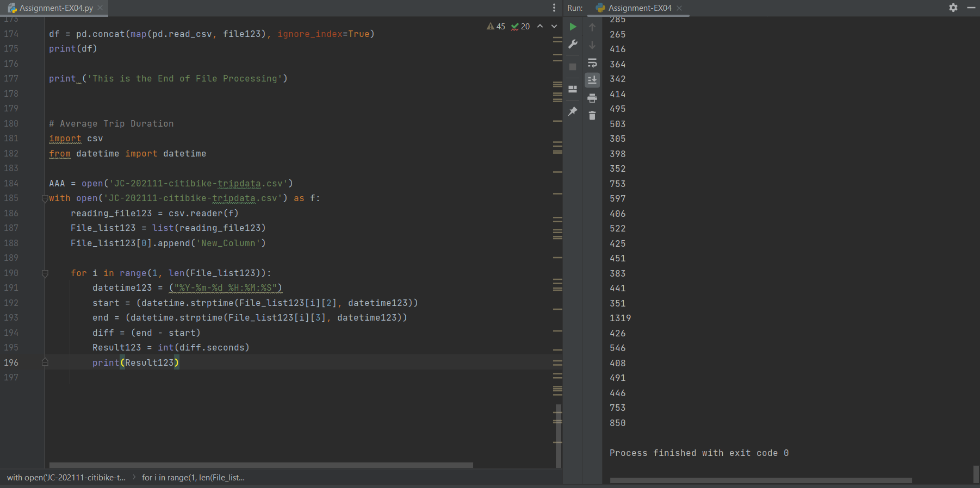Click the 20 typos indicator

tap(520, 27)
